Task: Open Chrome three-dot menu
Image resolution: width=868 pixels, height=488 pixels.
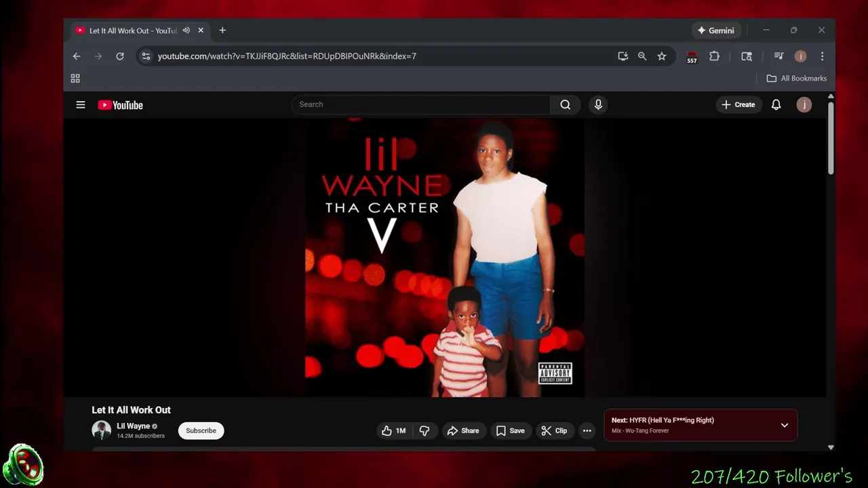Action: [x=822, y=56]
